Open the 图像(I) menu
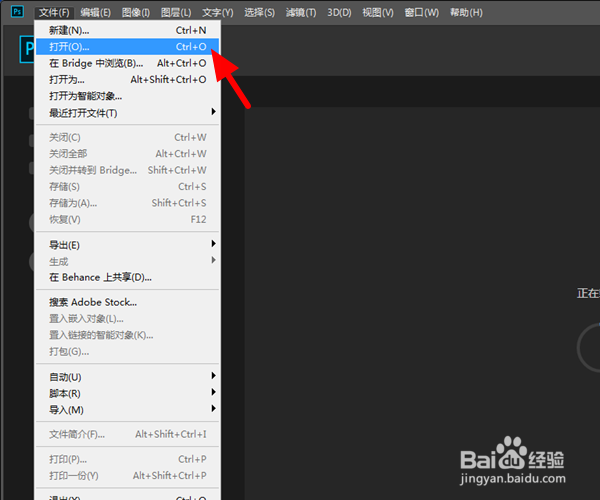This screenshot has height=500, width=600. click(x=136, y=13)
